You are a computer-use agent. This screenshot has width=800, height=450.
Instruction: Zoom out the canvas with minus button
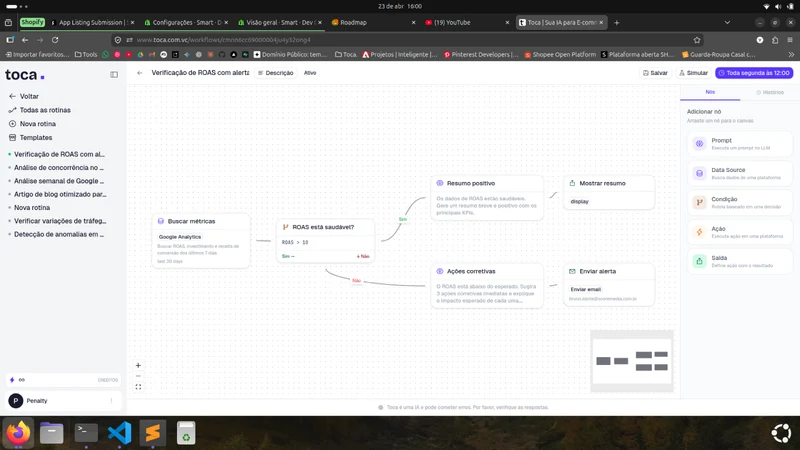point(138,376)
